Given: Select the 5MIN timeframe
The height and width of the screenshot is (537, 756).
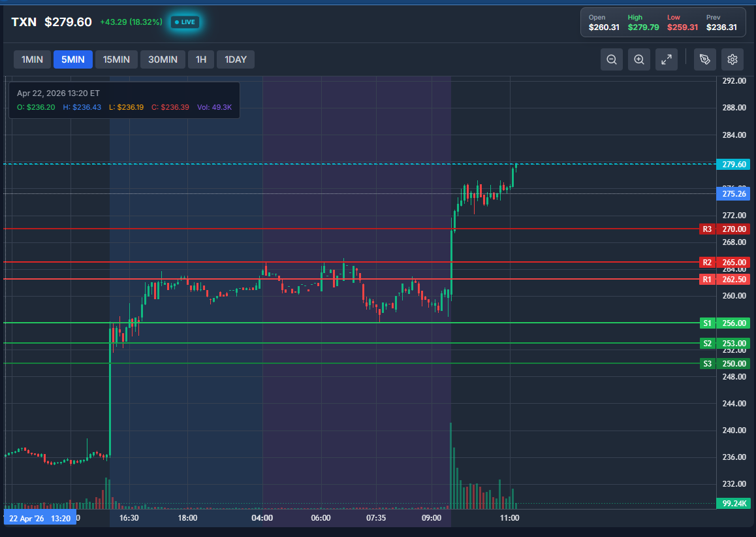Looking at the screenshot, I should [x=73, y=59].
